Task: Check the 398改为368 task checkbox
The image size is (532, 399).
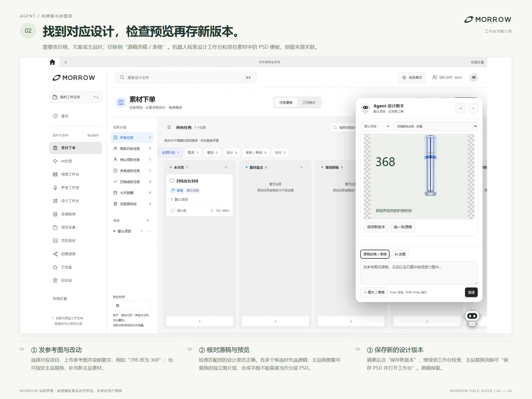Action: pyautogui.click(x=172, y=181)
